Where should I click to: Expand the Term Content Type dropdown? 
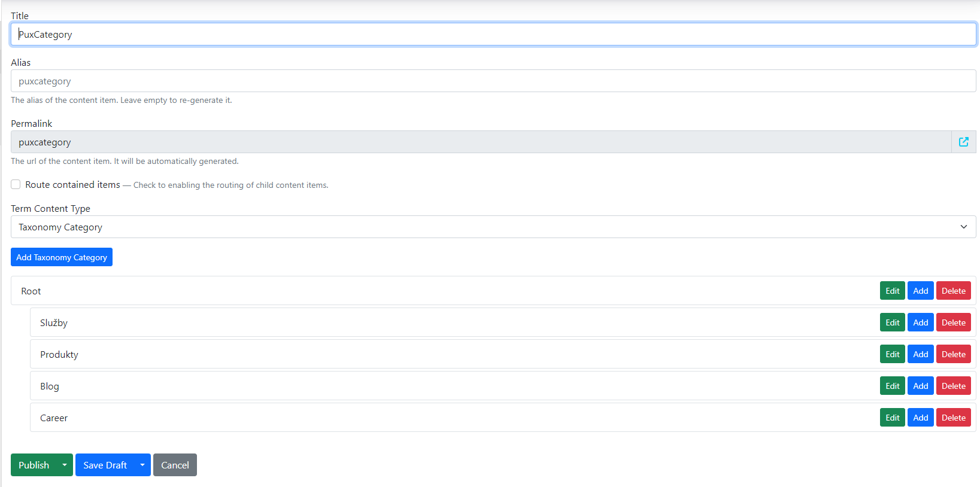pyautogui.click(x=493, y=227)
